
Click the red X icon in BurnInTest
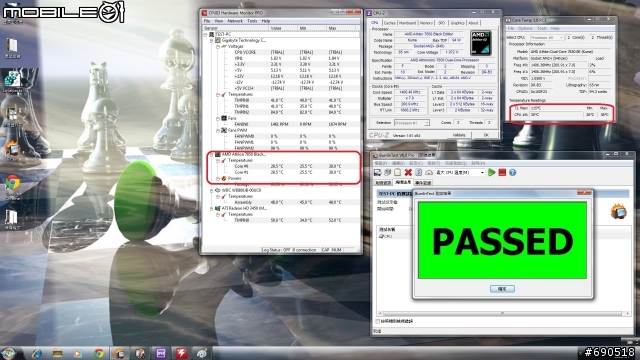408,173
